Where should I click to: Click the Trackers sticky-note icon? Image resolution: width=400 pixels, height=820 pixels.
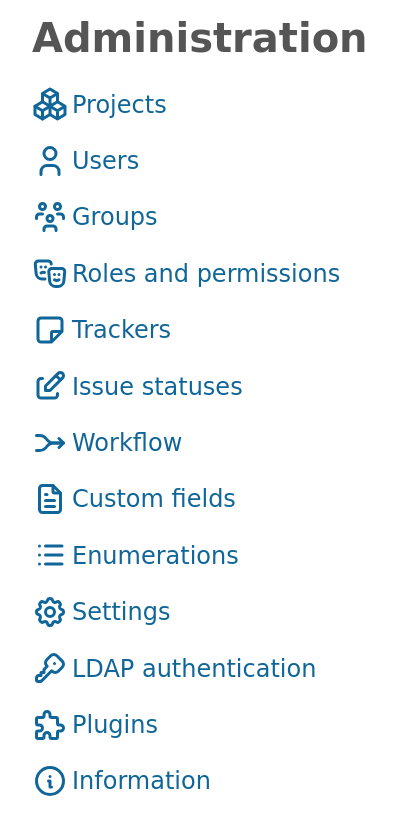coord(50,330)
